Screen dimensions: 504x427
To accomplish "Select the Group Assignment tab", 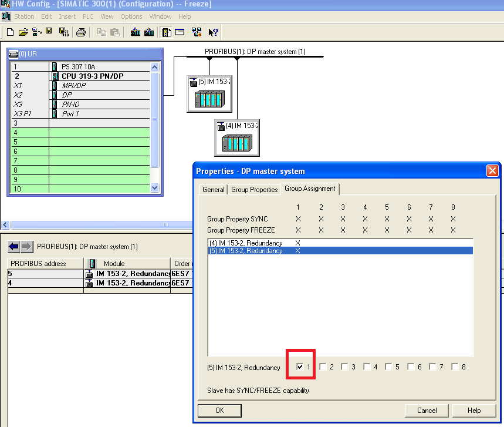I will (310, 189).
